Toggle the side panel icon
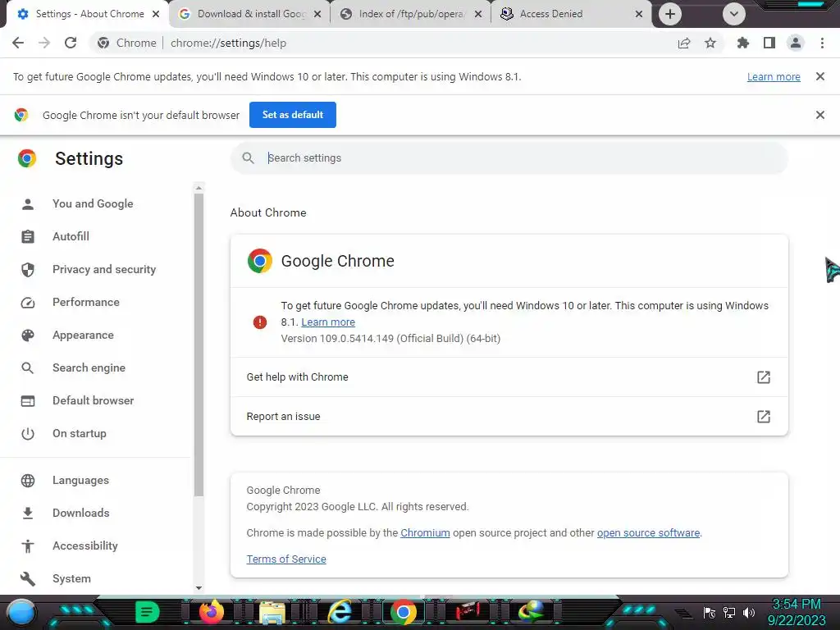Image resolution: width=840 pixels, height=630 pixels. click(x=769, y=43)
